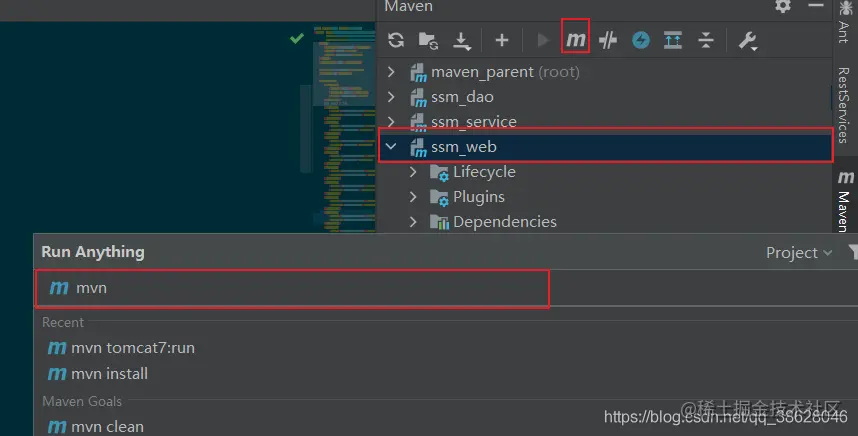
Task: Expand the ssm_dao module
Action: (391, 97)
